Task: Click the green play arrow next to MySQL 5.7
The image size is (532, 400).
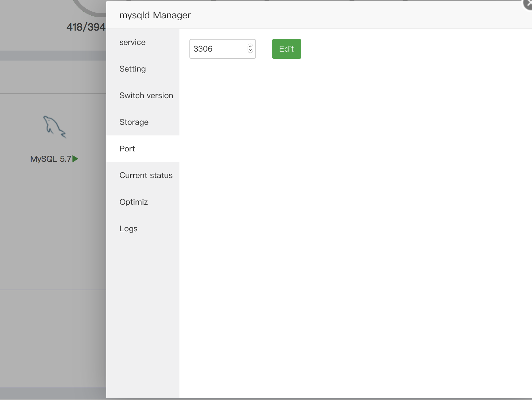Action: pyautogui.click(x=75, y=159)
